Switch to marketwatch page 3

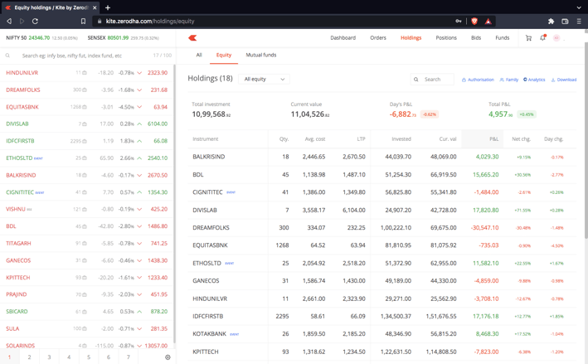click(x=49, y=357)
